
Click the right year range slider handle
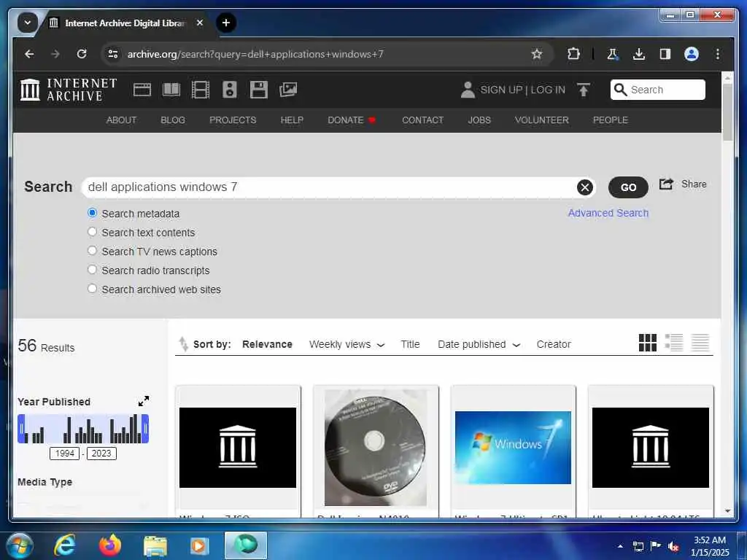pos(145,429)
